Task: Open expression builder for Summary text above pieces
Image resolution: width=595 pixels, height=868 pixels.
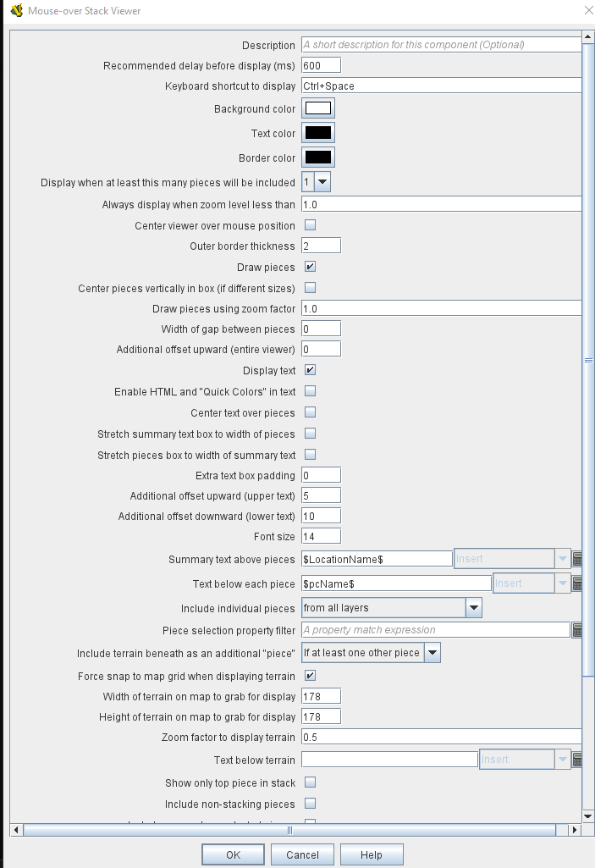Action: tap(576, 559)
